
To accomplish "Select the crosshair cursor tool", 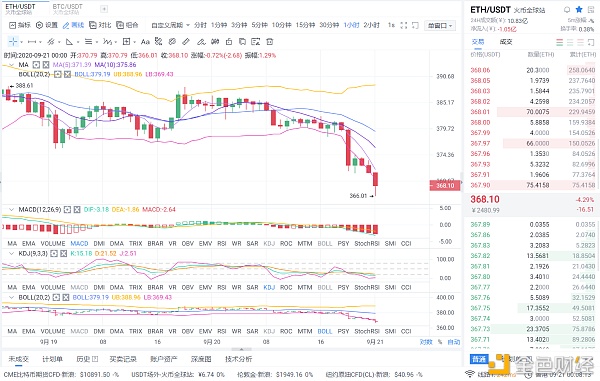I will [x=13, y=42].
